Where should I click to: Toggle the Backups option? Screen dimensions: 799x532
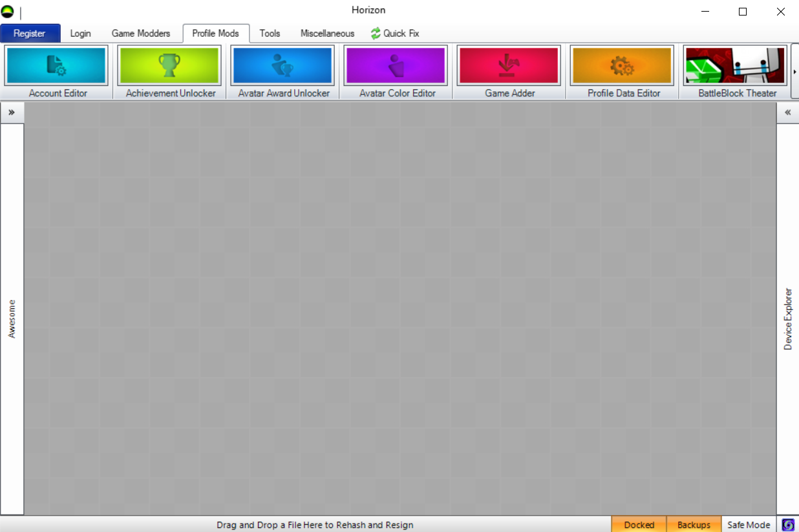[693, 525]
